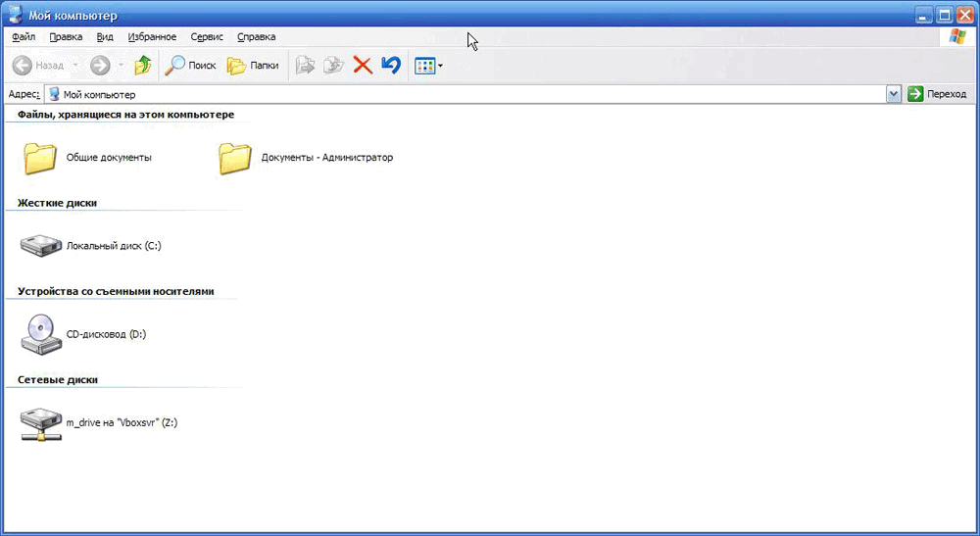Image resolution: width=980 pixels, height=536 pixels.
Task: Open the Сервис menu
Action: point(207,37)
